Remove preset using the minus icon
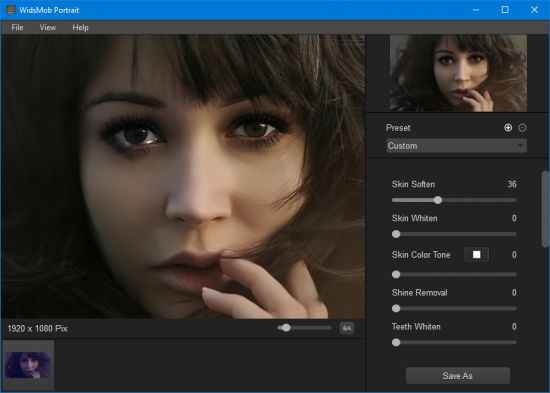Viewport: 550px width, 393px height. 522,128
